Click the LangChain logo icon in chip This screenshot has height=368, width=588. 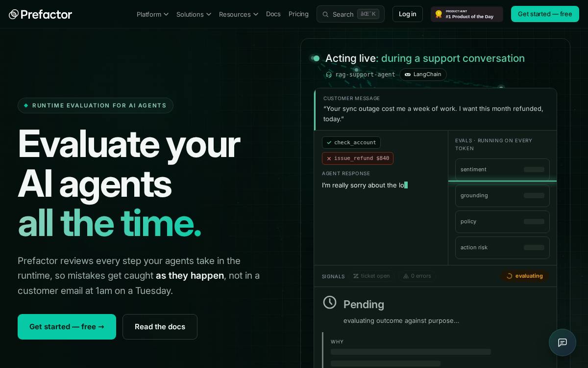click(408, 75)
